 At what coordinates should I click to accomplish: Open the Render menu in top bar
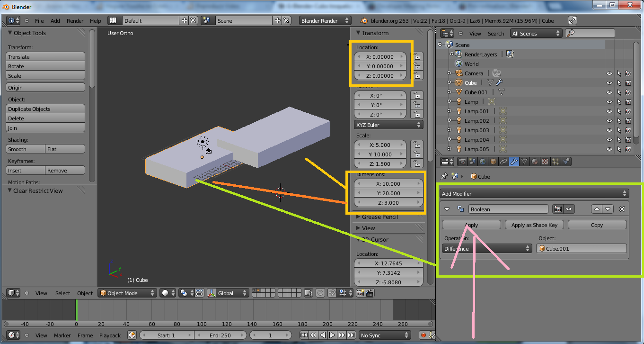75,21
